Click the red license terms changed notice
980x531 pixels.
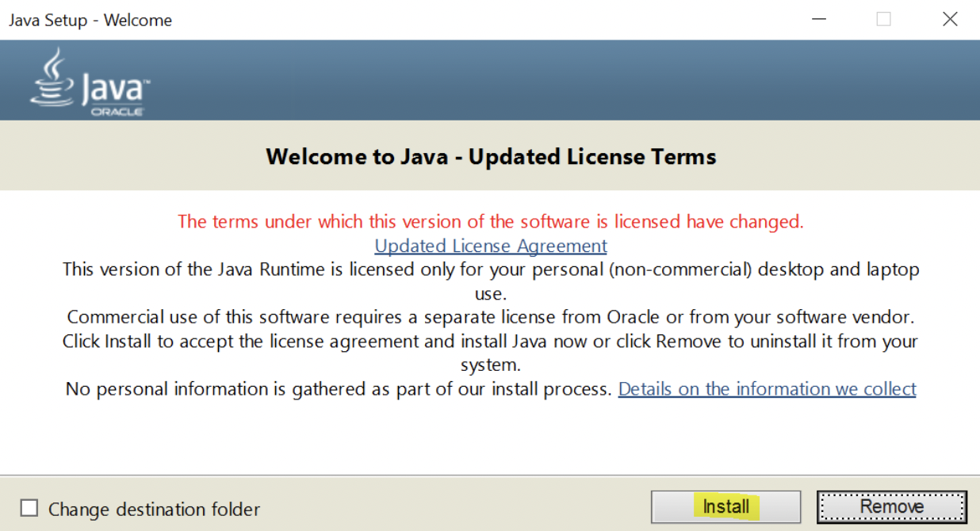(x=490, y=221)
